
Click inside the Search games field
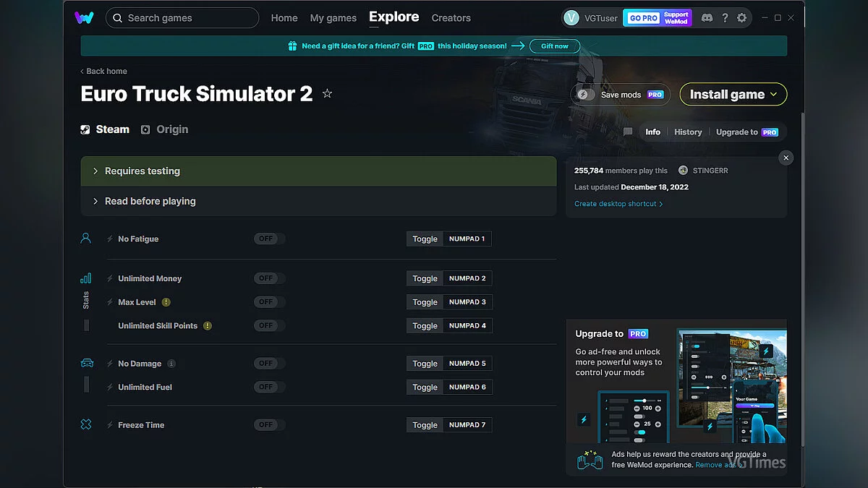(182, 17)
